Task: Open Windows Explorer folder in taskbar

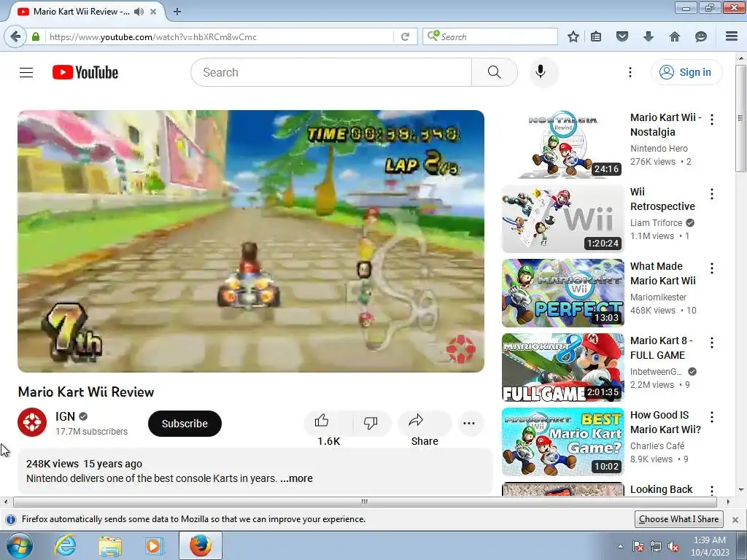Action: 110,545
